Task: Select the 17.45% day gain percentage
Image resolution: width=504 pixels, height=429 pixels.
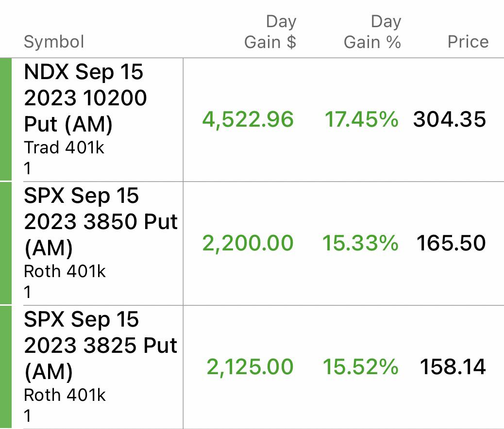Action: click(361, 119)
